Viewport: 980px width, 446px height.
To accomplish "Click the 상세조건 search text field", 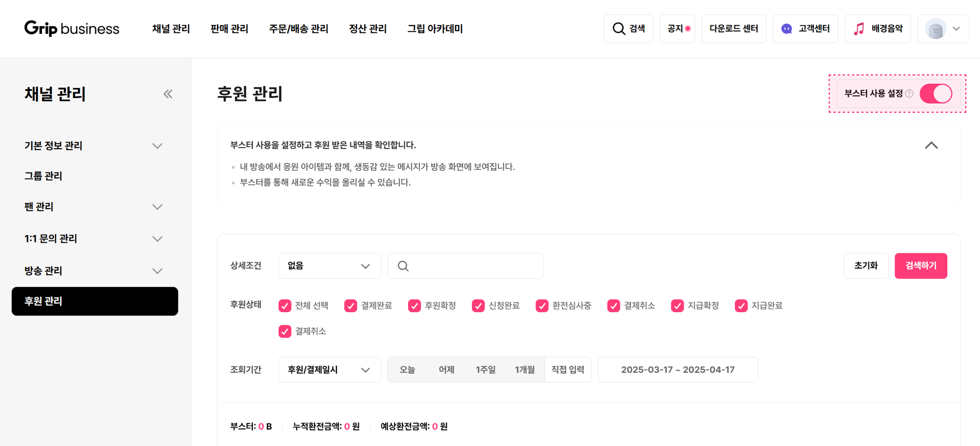I will (465, 266).
